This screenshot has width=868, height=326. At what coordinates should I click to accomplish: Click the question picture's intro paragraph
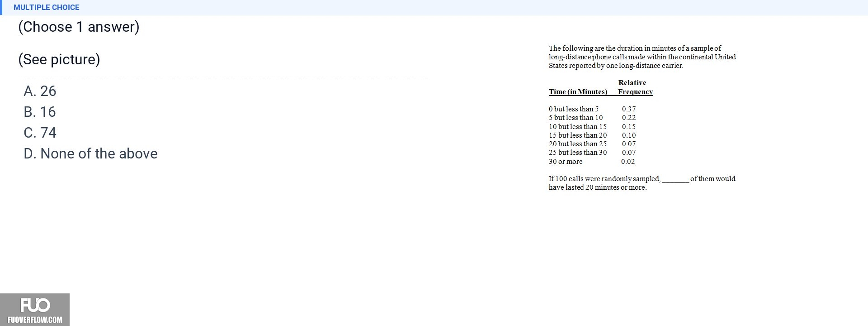coord(642,57)
